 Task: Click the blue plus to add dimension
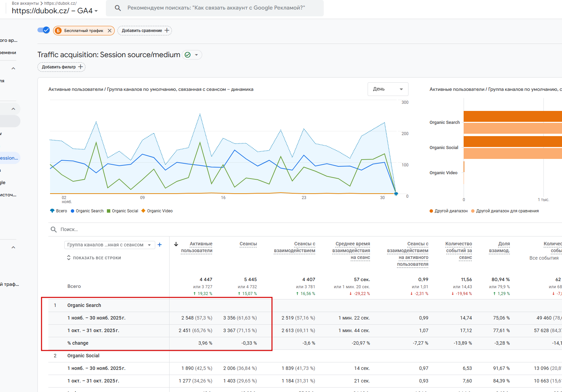click(160, 245)
